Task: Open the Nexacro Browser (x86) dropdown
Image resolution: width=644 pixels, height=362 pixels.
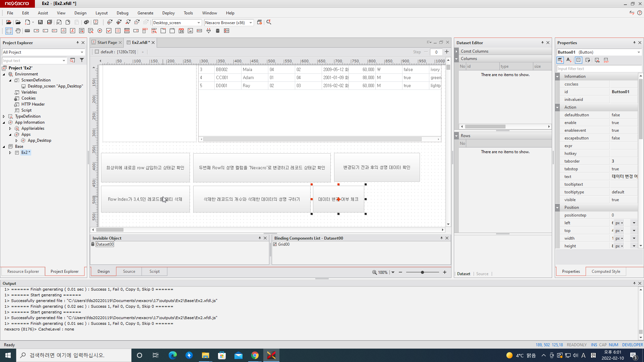Action: (251, 23)
